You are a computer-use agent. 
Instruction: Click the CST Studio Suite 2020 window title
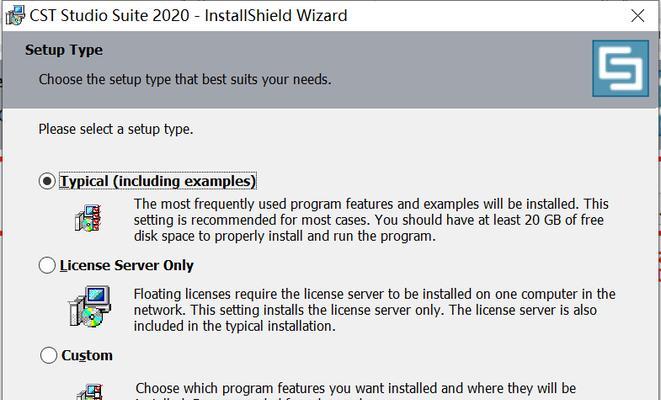(188, 16)
